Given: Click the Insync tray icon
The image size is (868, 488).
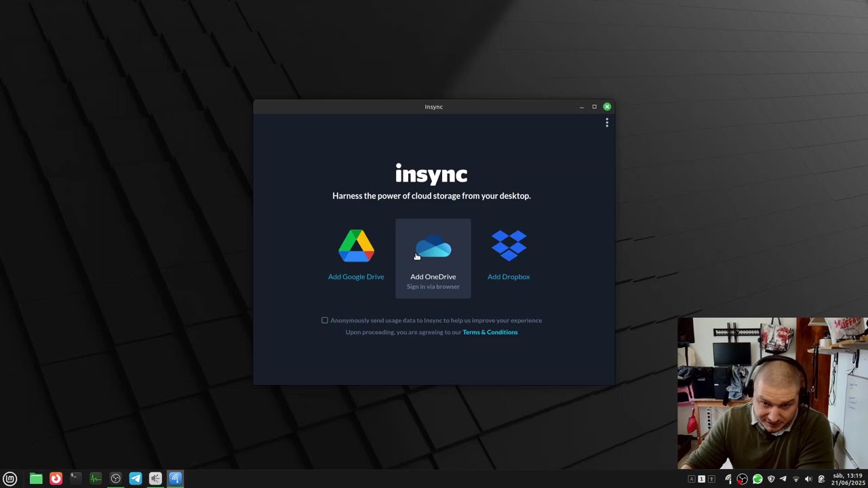Looking at the screenshot, I should [729, 479].
